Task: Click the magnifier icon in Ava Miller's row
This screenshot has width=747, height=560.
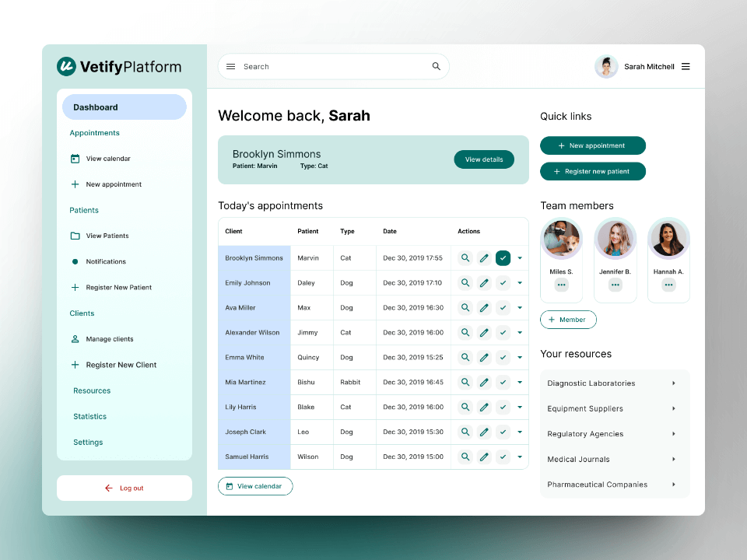Action: pos(465,307)
